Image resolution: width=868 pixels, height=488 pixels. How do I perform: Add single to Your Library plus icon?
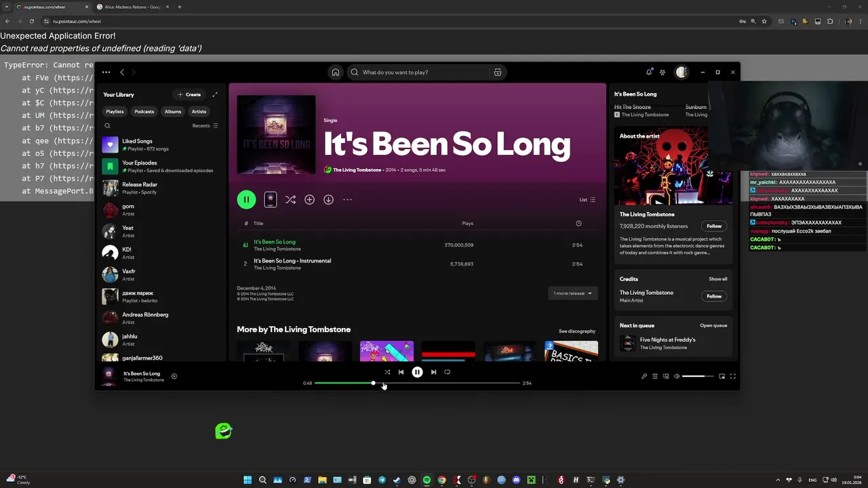click(x=309, y=199)
